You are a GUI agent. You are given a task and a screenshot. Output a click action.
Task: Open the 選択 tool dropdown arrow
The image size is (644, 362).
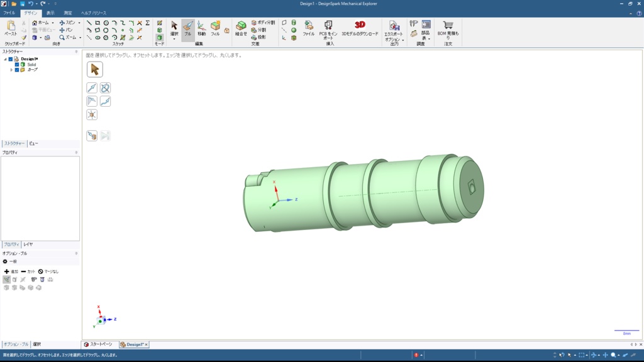[x=174, y=40]
